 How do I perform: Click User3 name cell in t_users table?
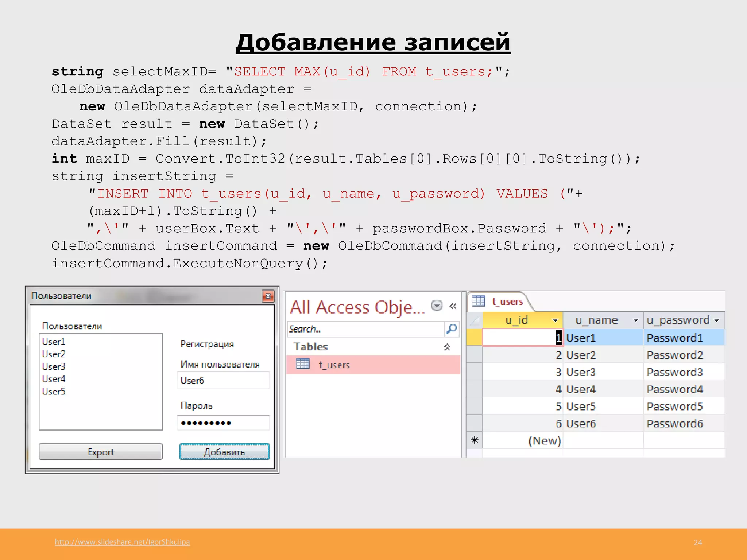pos(603,372)
